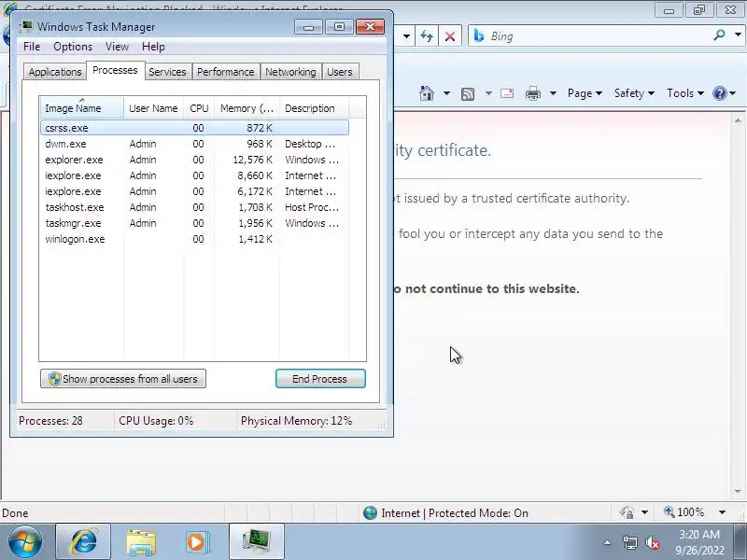Open Windows Explorer folder taskbar icon
This screenshot has height=560, width=747.
(141, 542)
